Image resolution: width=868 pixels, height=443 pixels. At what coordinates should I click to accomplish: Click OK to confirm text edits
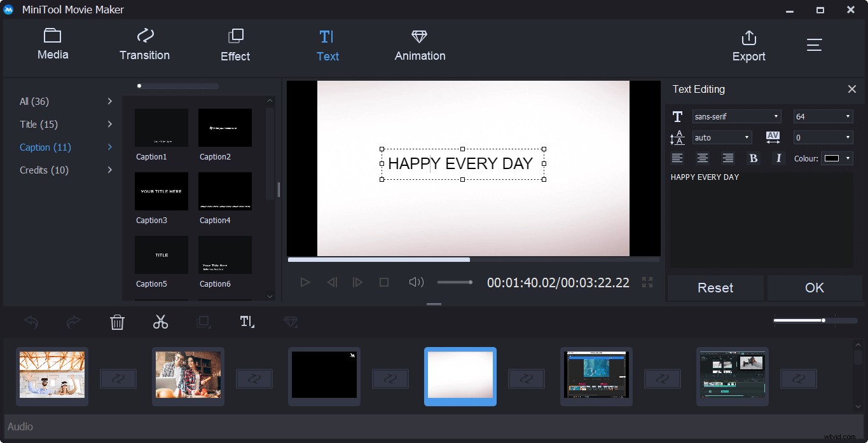815,287
